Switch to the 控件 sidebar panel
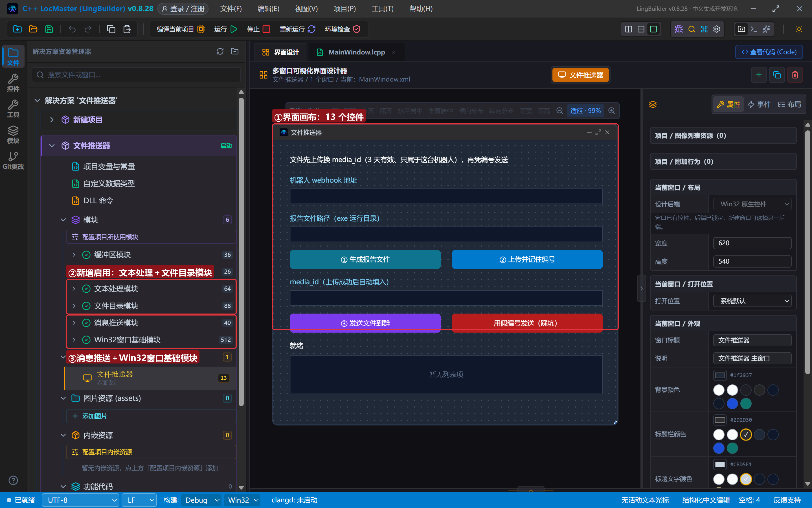812x508 pixels. click(x=13, y=83)
